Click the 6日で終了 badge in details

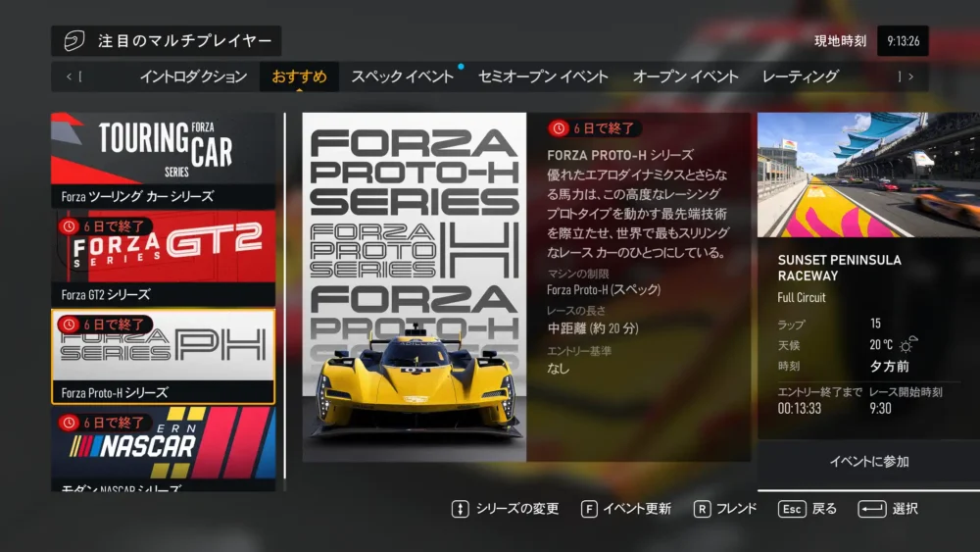(594, 128)
